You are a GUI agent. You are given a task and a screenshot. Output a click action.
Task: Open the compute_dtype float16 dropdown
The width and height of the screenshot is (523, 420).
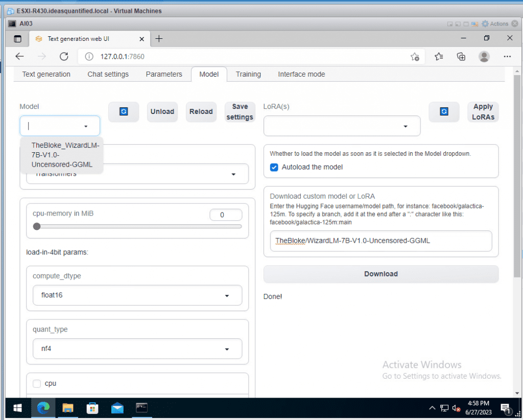pos(137,295)
